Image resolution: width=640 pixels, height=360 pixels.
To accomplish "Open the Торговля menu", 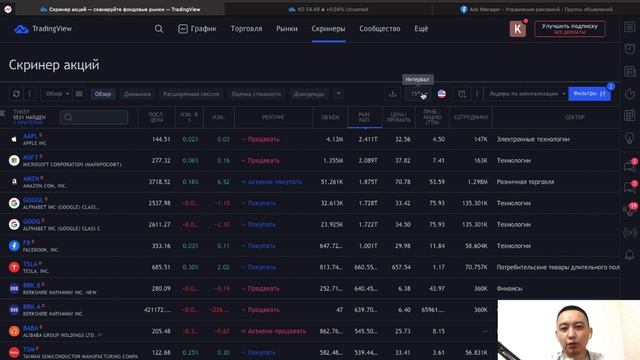I will [247, 29].
